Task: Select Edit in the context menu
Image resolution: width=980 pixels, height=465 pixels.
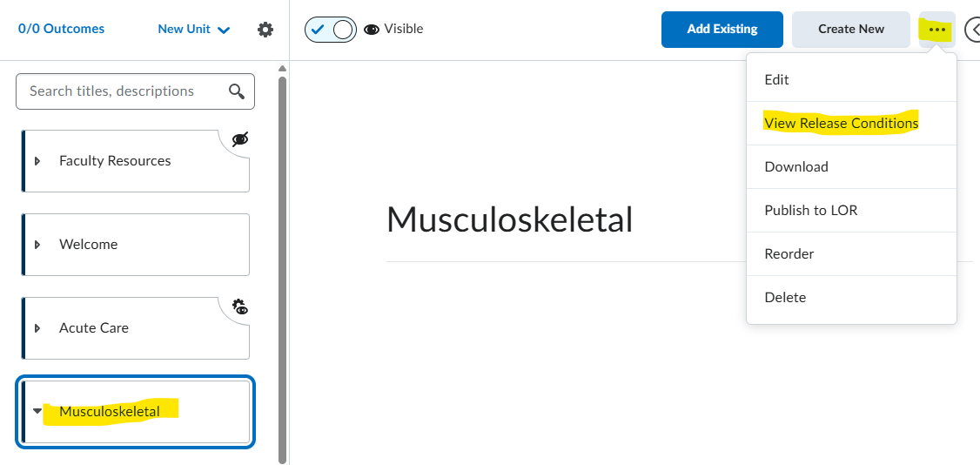Action: tap(776, 79)
